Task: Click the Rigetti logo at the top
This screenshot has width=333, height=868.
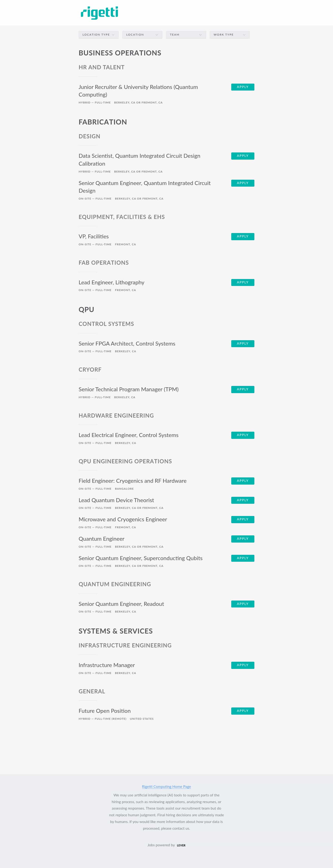Action: 99,13
